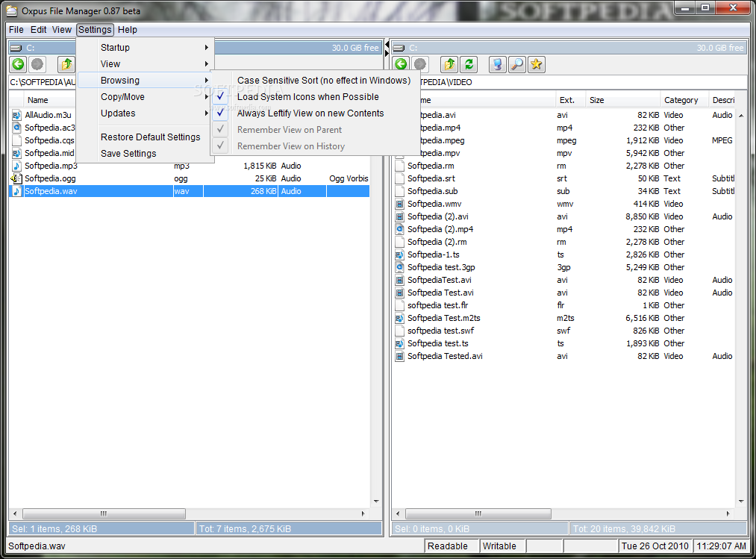Select softpedia test.flr in right pane
756x559 pixels.
[x=565, y=305]
